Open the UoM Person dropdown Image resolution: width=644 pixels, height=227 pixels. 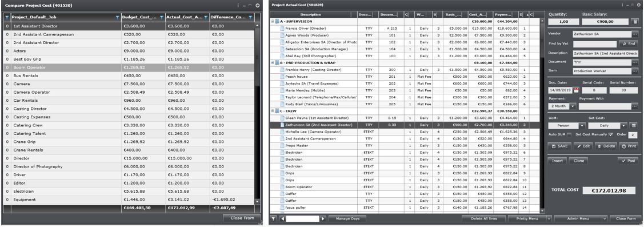tap(582, 125)
